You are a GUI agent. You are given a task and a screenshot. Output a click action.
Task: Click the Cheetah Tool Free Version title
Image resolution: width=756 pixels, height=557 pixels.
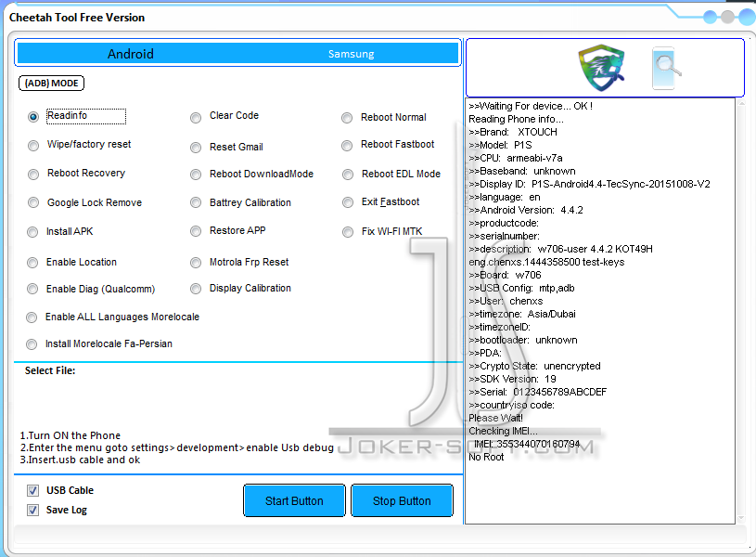click(77, 18)
